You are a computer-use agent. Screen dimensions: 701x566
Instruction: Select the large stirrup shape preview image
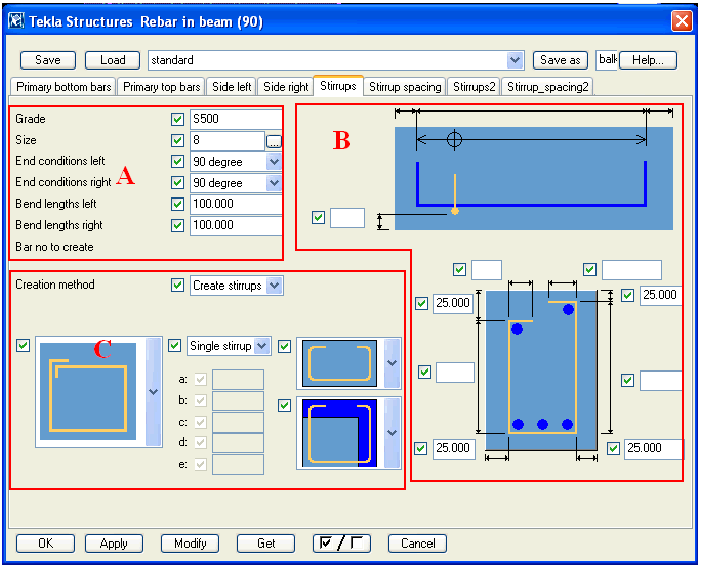(x=90, y=391)
